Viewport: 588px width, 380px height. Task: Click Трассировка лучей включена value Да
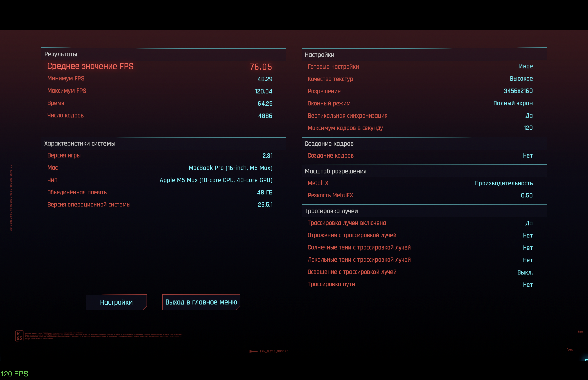click(x=529, y=223)
